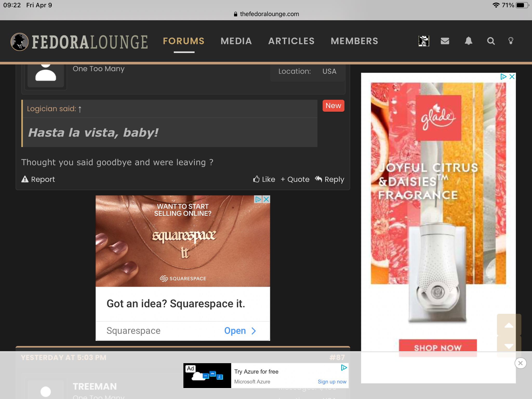Viewport: 532px width, 399px height.
Task: Report the goodbye post
Action: (38, 179)
